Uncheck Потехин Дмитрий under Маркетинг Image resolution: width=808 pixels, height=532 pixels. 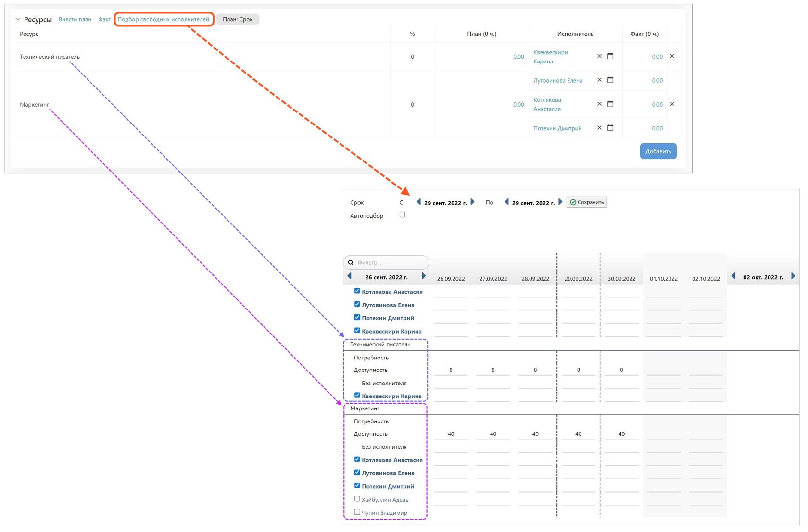click(x=357, y=485)
